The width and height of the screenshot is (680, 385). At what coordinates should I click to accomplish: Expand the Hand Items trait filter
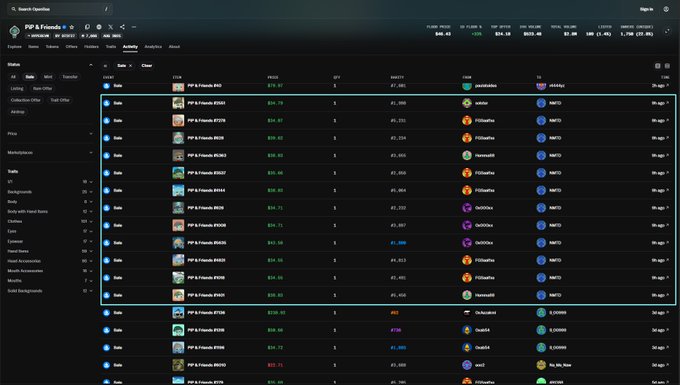point(50,251)
